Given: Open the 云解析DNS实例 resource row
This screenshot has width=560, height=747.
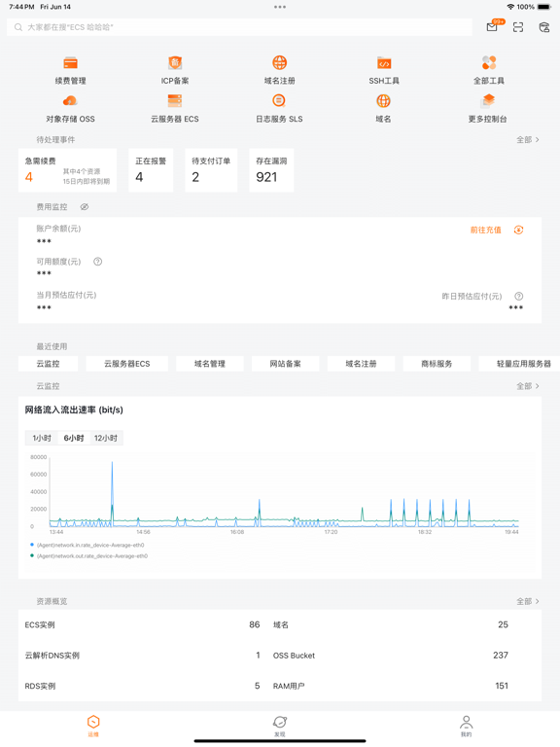Looking at the screenshot, I should [142, 655].
